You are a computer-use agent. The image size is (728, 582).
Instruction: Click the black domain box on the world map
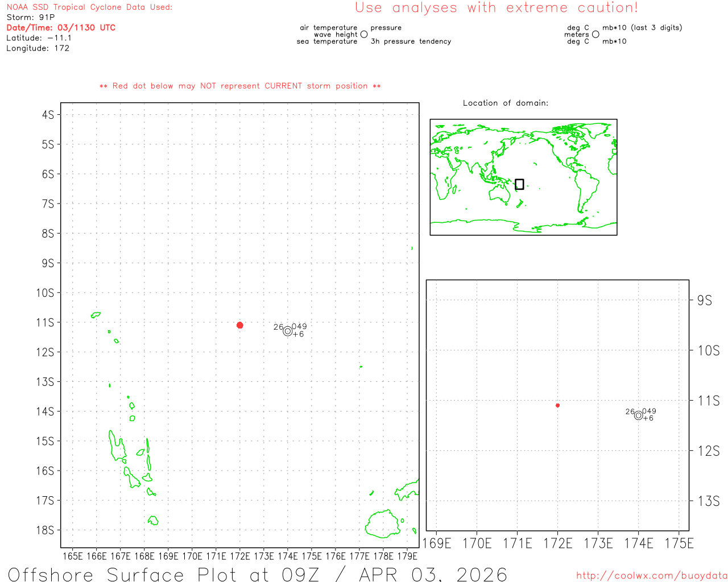tap(519, 184)
